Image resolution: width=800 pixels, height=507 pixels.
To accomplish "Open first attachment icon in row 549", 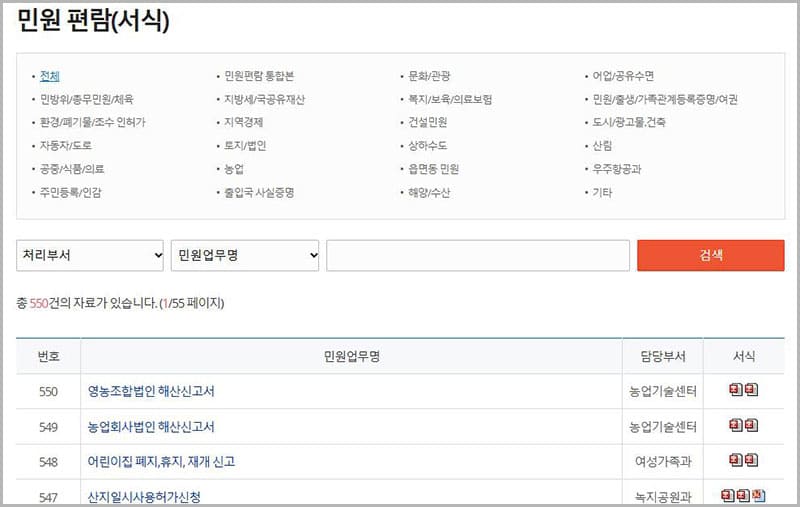I will (736, 425).
